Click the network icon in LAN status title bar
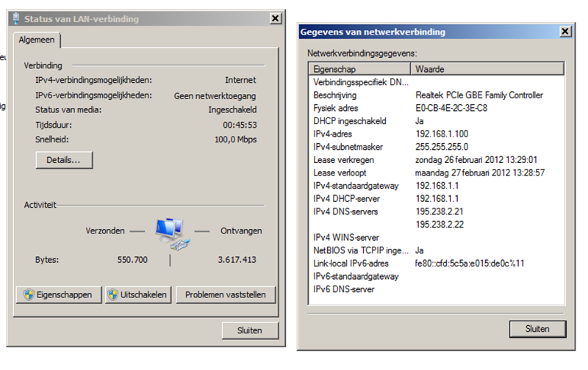Image resolution: width=588 pixels, height=370 pixels. point(15,18)
